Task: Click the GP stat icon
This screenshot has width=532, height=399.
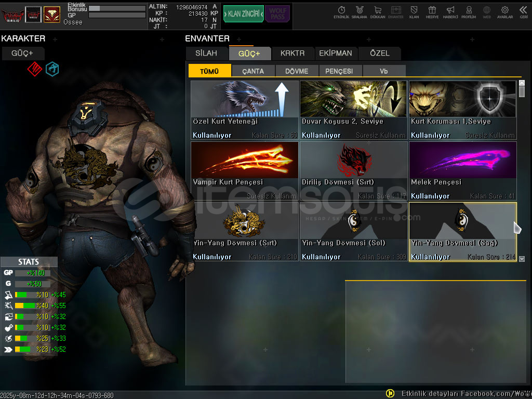Action: [x=8, y=273]
